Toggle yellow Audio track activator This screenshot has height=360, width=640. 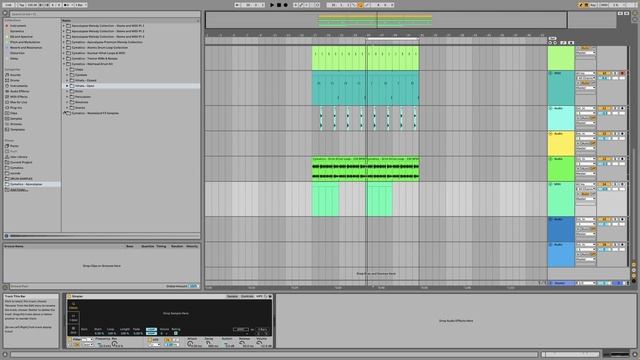coord(604,134)
